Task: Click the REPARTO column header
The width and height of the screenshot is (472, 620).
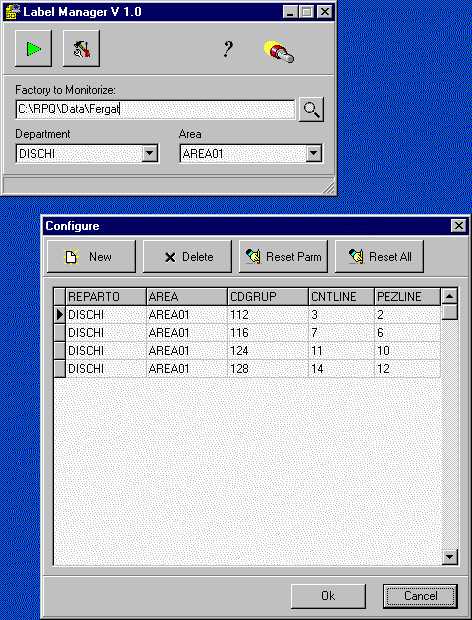Action: click(x=106, y=297)
